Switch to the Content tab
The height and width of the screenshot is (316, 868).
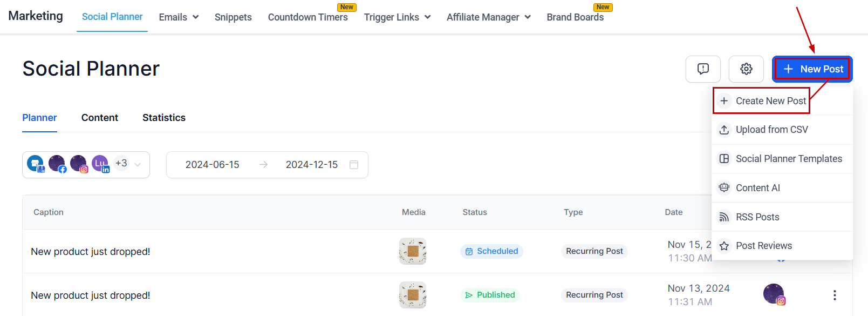click(100, 118)
